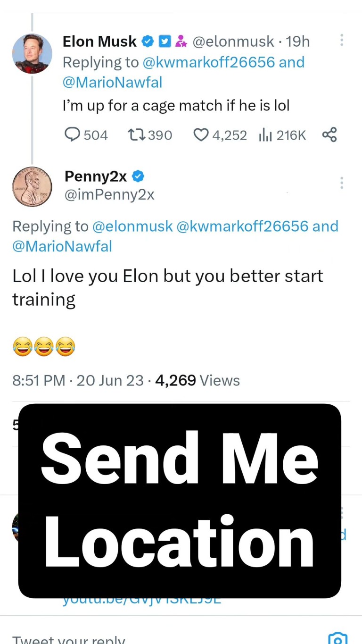
Task: Open camera icon in reply bar
Action: [x=337, y=638]
